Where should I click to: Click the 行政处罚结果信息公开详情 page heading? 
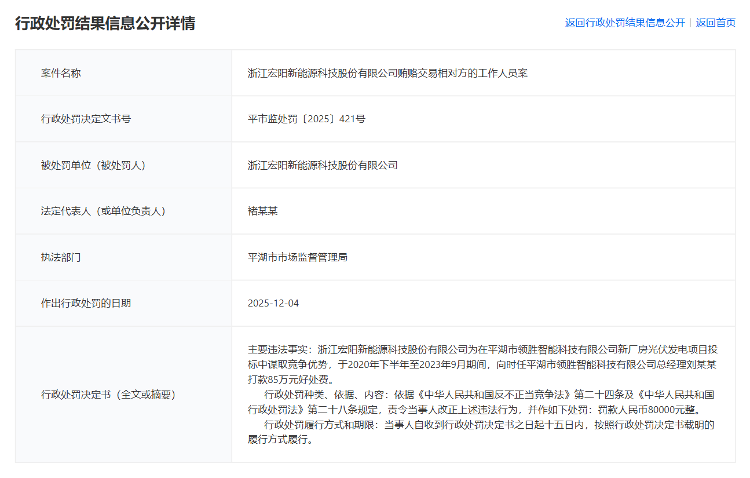pos(105,23)
